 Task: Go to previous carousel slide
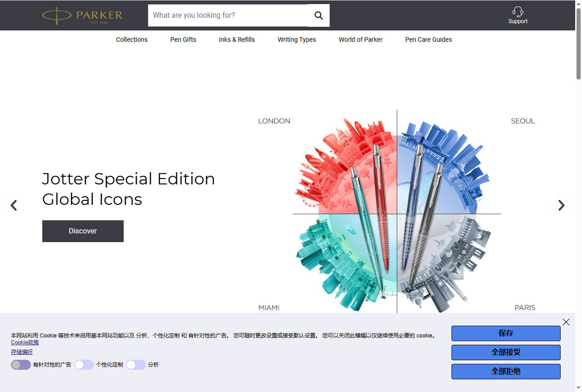(x=14, y=205)
